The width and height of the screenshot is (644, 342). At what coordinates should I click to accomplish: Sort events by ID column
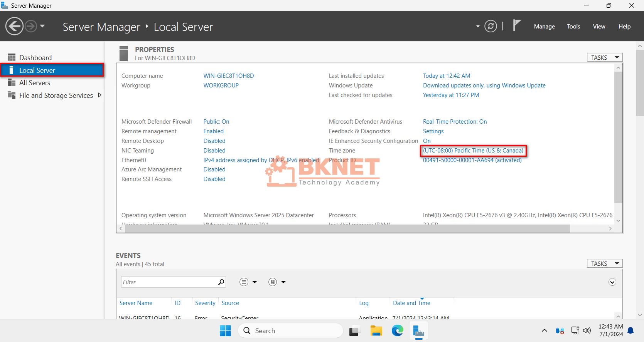(x=177, y=303)
